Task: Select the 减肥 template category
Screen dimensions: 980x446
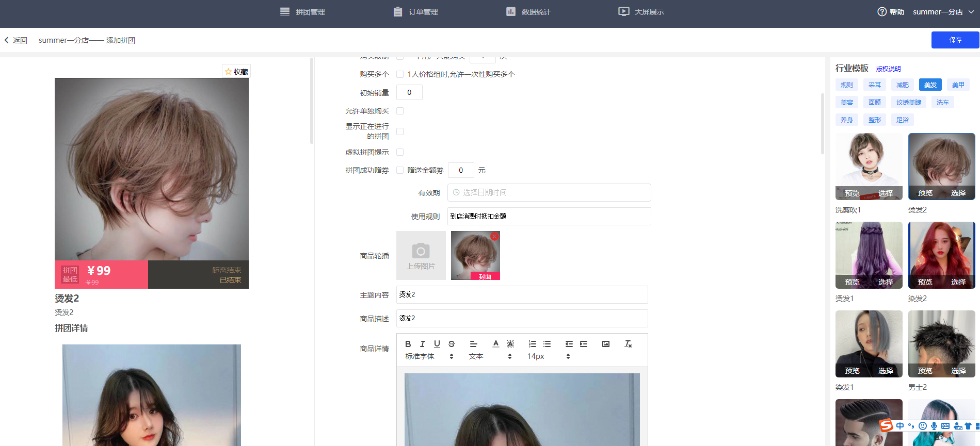Action: 903,85
